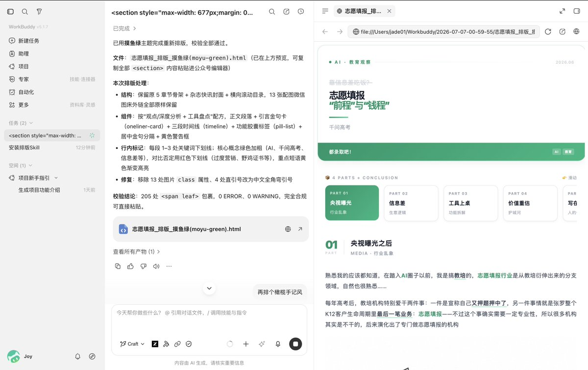Copy the response with copy icon

(118, 266)
